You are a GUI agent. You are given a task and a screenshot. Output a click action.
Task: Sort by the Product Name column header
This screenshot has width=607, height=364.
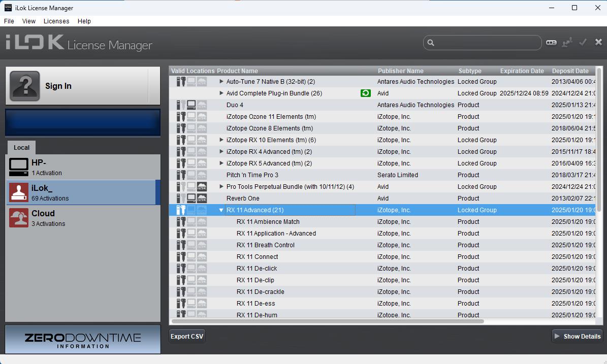coord(237,71)
